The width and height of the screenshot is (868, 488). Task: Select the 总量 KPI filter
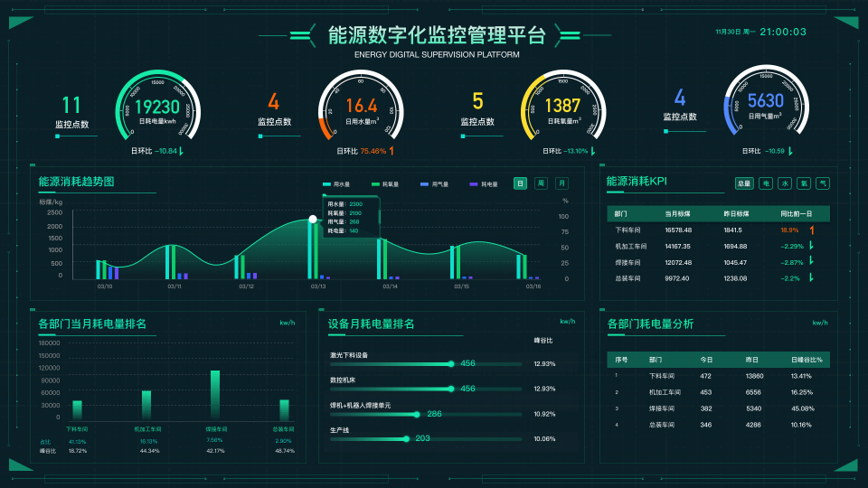[744, 183]
